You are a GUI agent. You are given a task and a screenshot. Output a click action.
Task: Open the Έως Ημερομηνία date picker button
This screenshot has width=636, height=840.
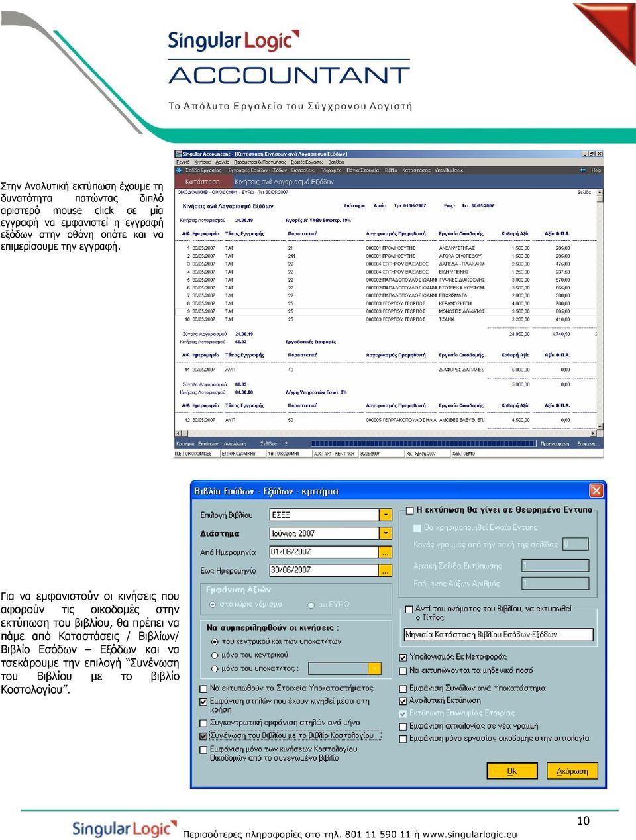tap(386, 570)
